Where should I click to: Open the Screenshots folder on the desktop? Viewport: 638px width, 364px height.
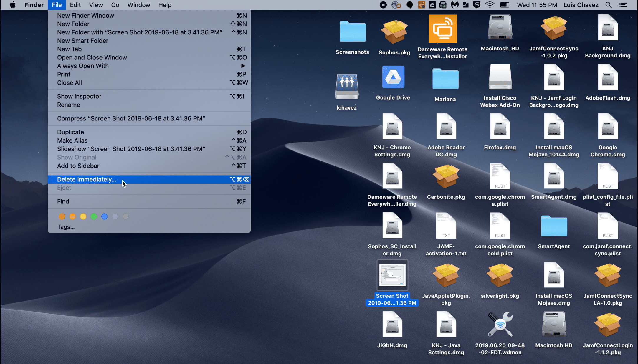click(353, 32)
